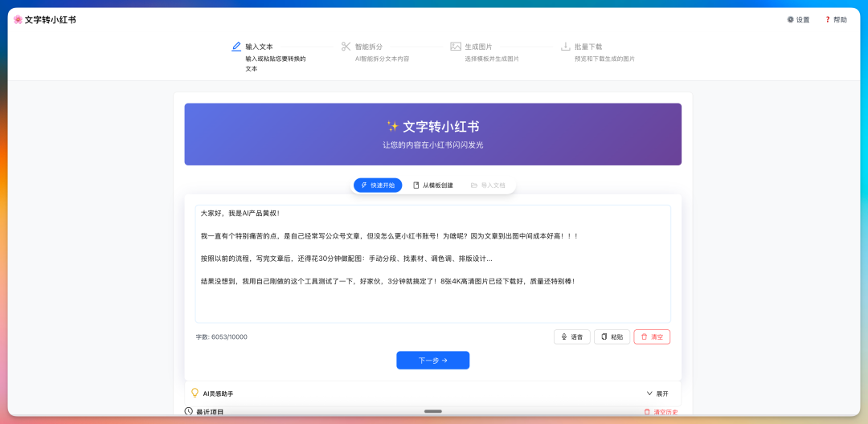Click the bottom grey drag handle bar
This screenshot has width=868, height=424.
433,411
